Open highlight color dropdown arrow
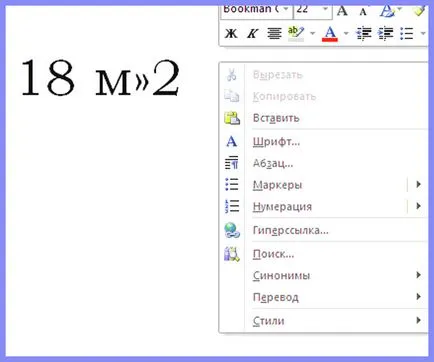Viewport: 434px width, 362px height. click(312, 33)
